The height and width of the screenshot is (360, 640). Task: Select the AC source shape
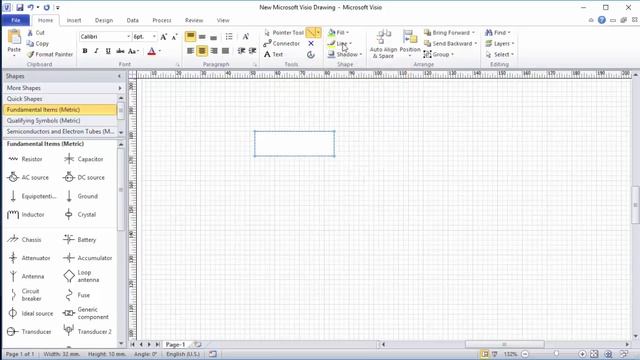tap(28, 177)
